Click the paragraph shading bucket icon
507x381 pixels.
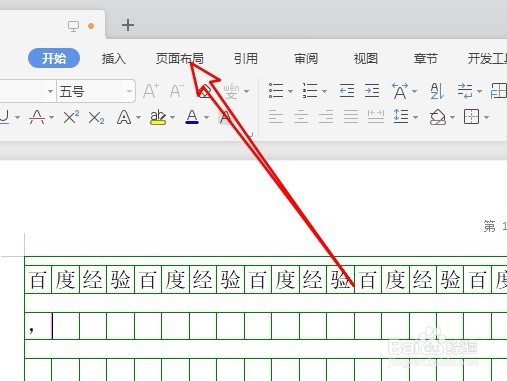pos(438,117)
